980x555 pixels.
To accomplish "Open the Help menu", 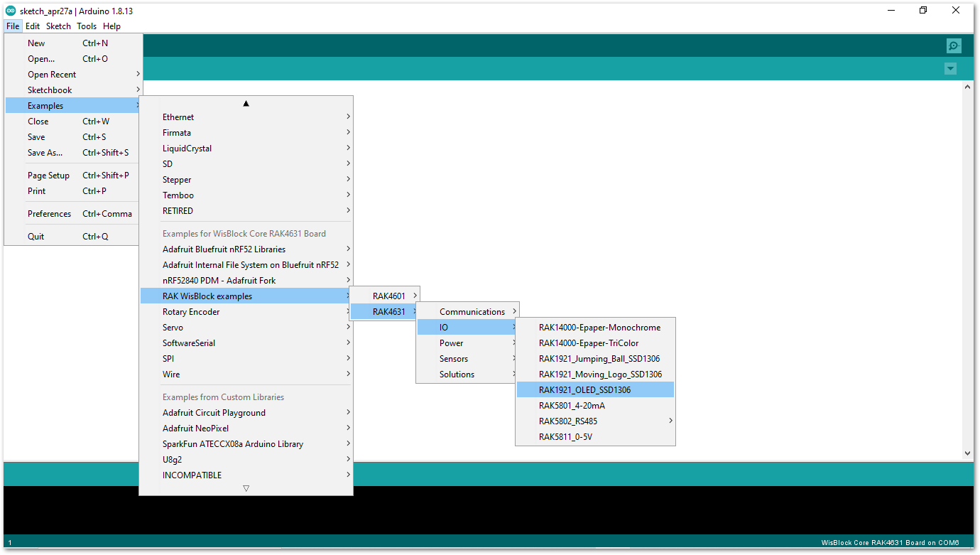I will 111,26.
